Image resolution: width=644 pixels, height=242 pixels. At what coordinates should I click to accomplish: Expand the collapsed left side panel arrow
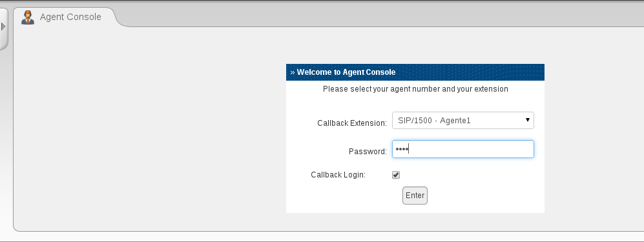(3, 26)
